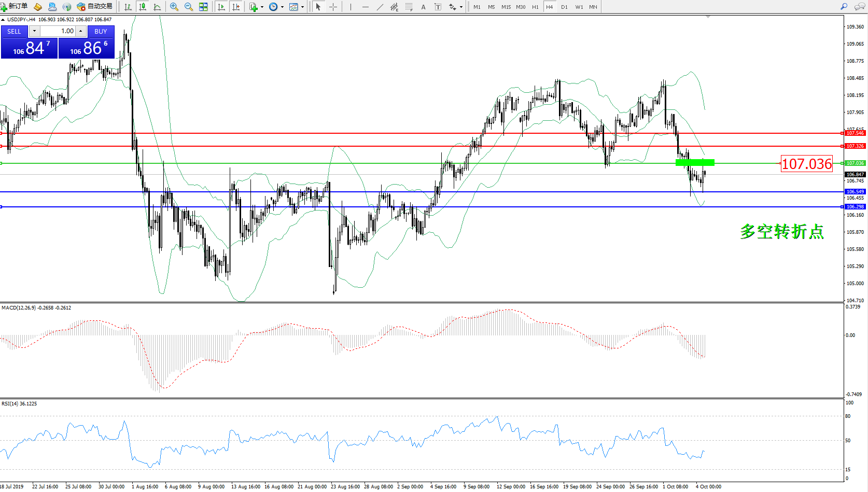
Task: Open the indicators list dropdown arrow
Action: tap(262, 7)
